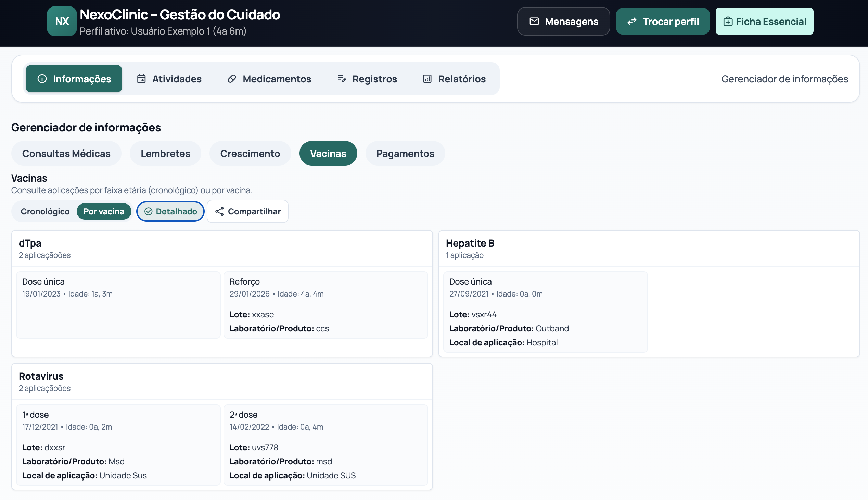Screen dimensions: 868x500
Task: Click the Rotavírus card heading
Action: [x=41, y=377]
